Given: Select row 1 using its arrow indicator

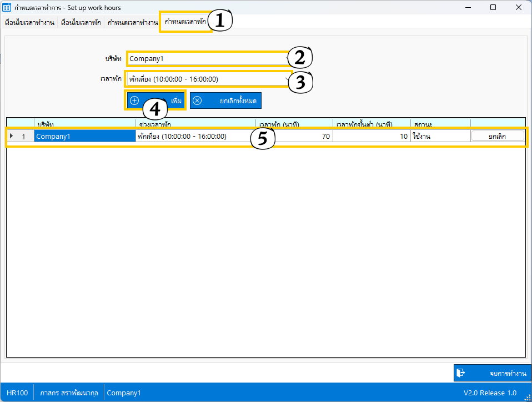Looking at the screenshot, I should [12, 136].
